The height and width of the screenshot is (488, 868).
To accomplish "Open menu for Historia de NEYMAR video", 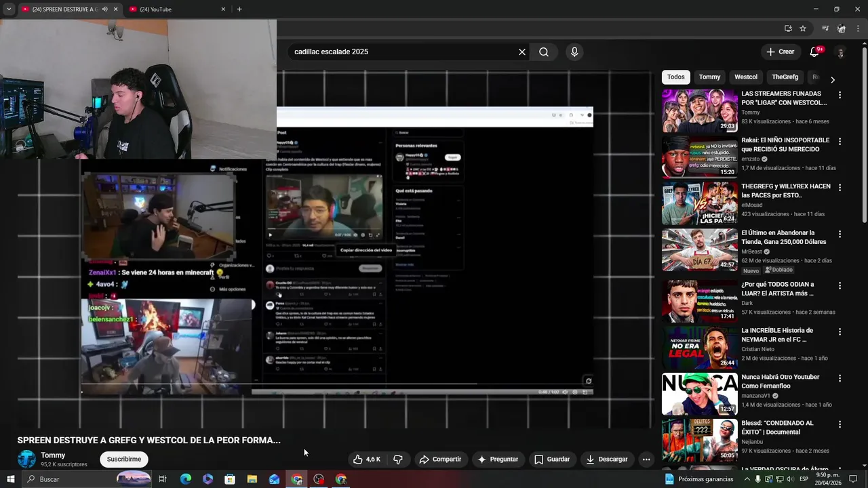I will click(x=840, y=332).
